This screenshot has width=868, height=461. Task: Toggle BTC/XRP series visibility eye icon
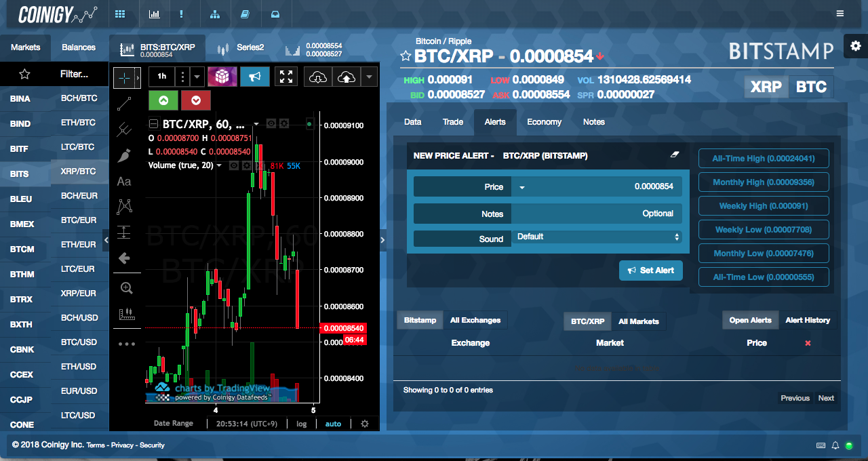pyautogui.click(x=271, y=123)
